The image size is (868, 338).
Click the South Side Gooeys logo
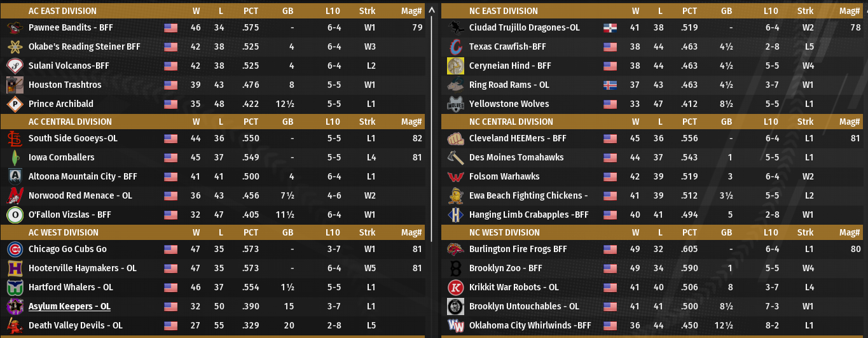15,138
